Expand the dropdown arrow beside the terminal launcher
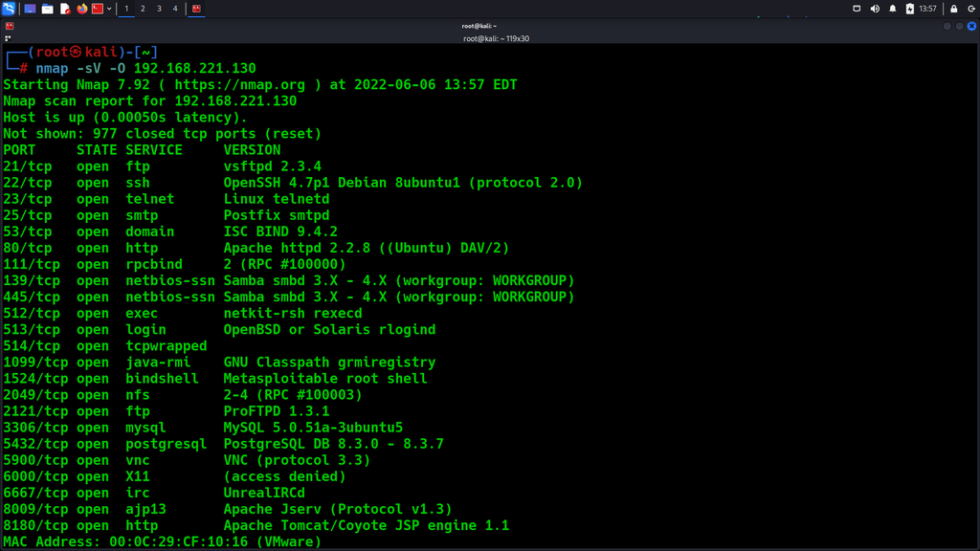 [x=109, y=9]
